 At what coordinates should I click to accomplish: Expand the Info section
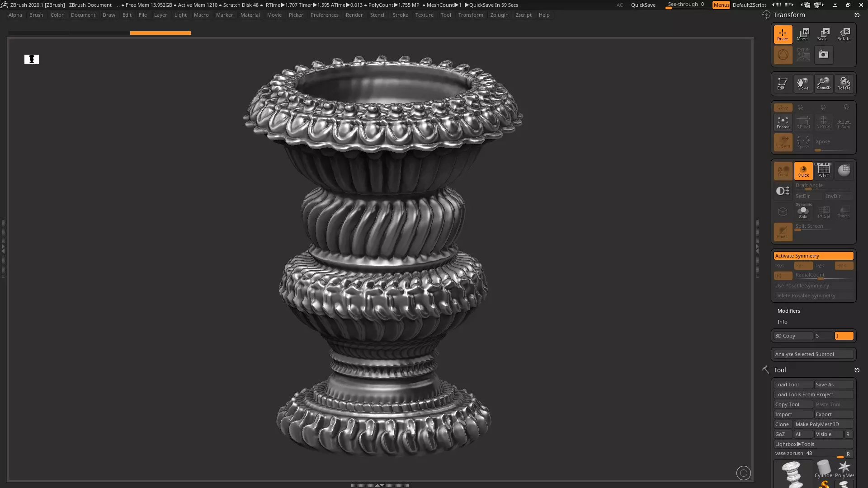point(782,322)
